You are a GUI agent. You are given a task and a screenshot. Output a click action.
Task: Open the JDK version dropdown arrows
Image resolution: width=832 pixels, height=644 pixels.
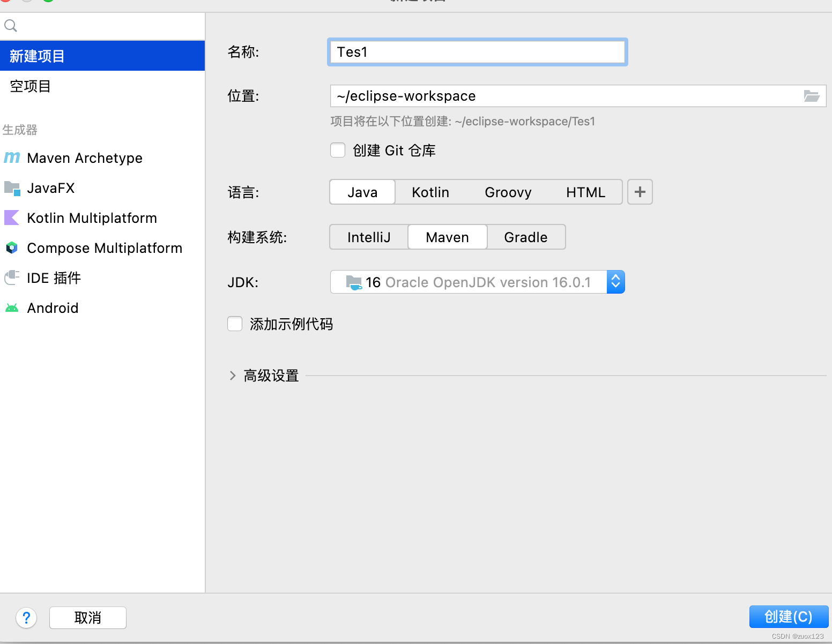[615, 282]
